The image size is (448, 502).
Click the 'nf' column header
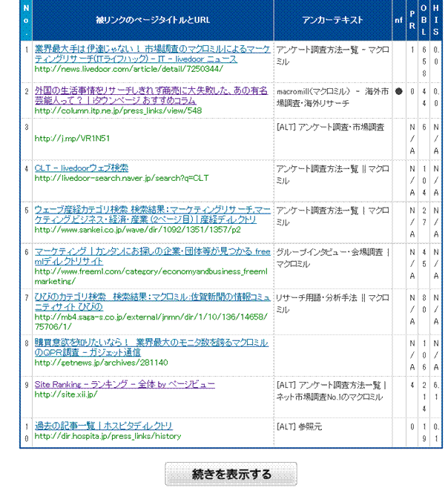(399, 20)
